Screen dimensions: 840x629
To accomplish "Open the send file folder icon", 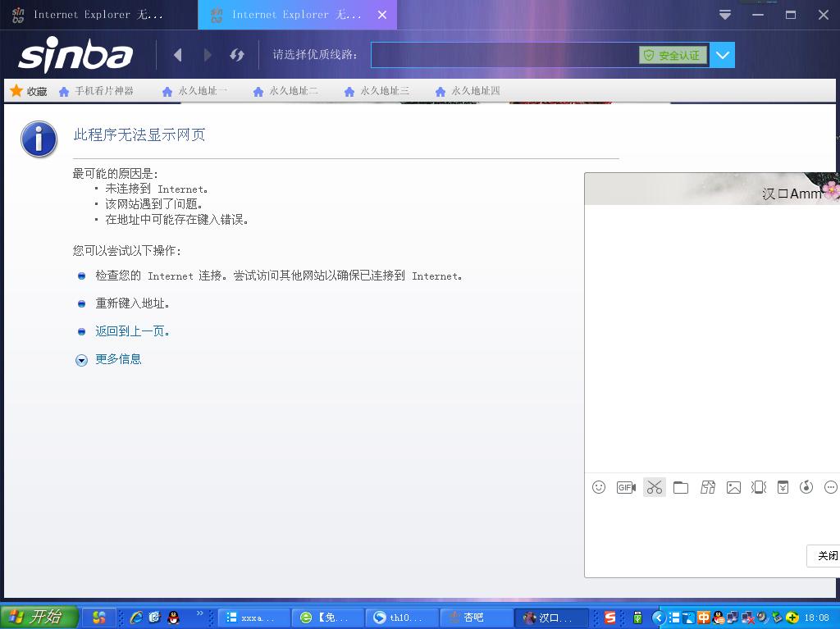I will point(681,487).
